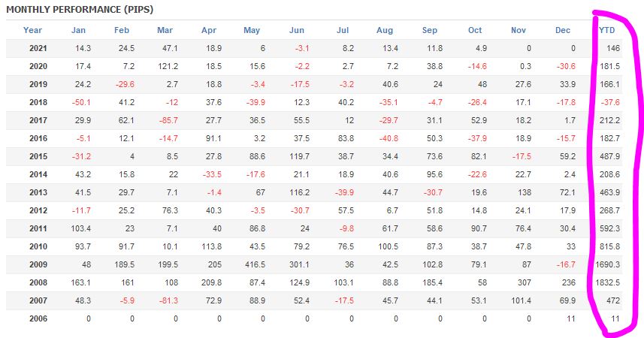The width and height of the screenshot is (644, 338).
Task: Select the Jun column header
Action: coord(297,30)
